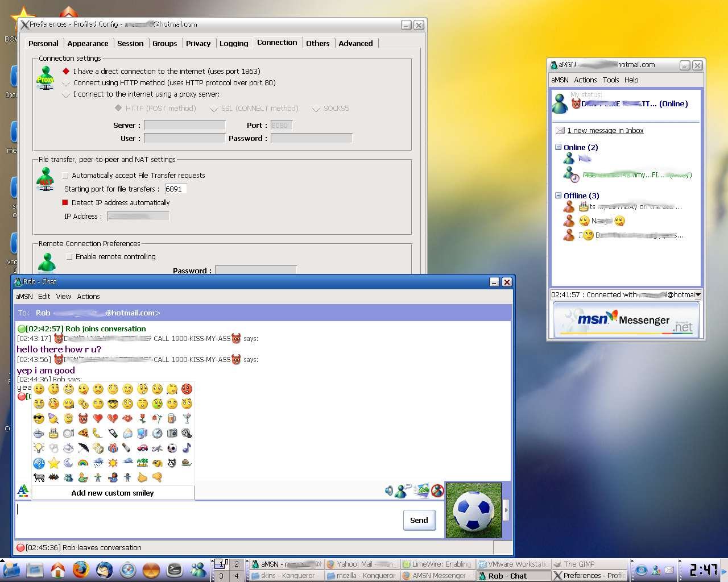Pick the music note smiley

187,448
